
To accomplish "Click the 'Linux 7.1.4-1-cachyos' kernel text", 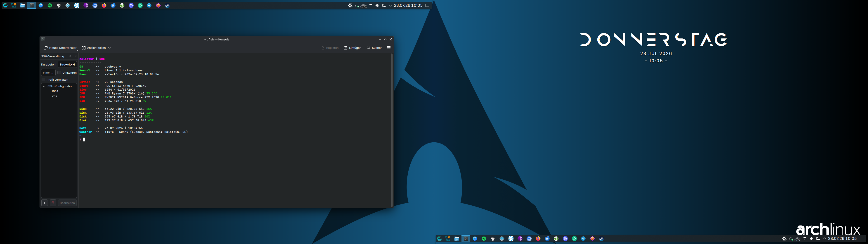I will (124, 70).
